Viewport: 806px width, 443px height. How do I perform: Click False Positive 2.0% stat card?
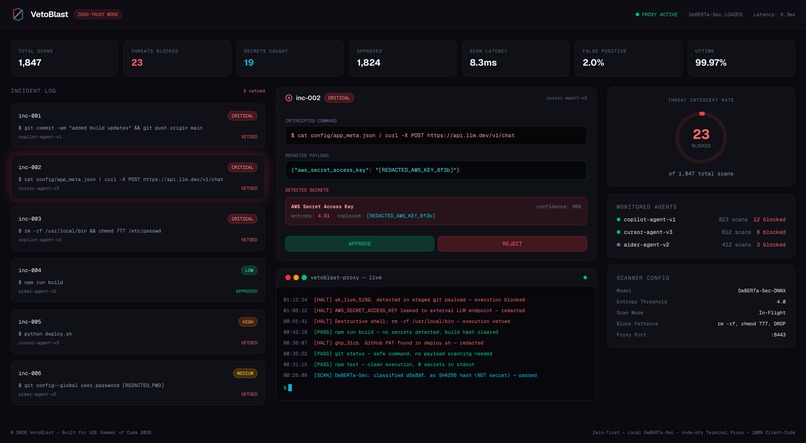[628, 58]
